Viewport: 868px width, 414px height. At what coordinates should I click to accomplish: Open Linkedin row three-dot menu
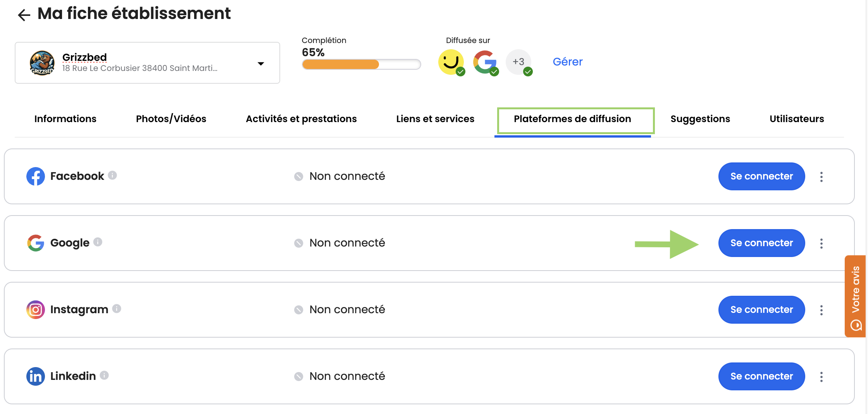click(821, 377)
